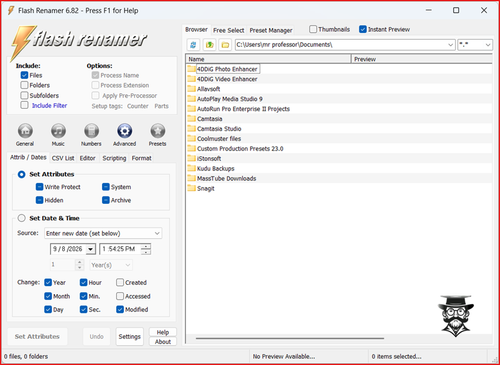Enable the Folders include checkbox
Image resolution: width=500 pixels, height=365 pixels.
point(24,85)
